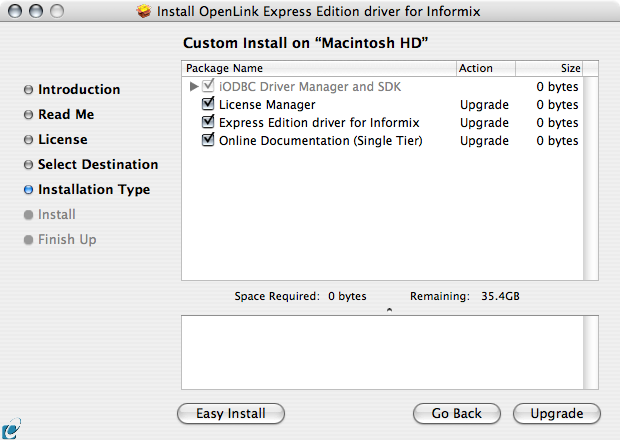Click the Remaining 35.4GB value
The height and width of the screenshot is (440, 620).
coord(500,296)
